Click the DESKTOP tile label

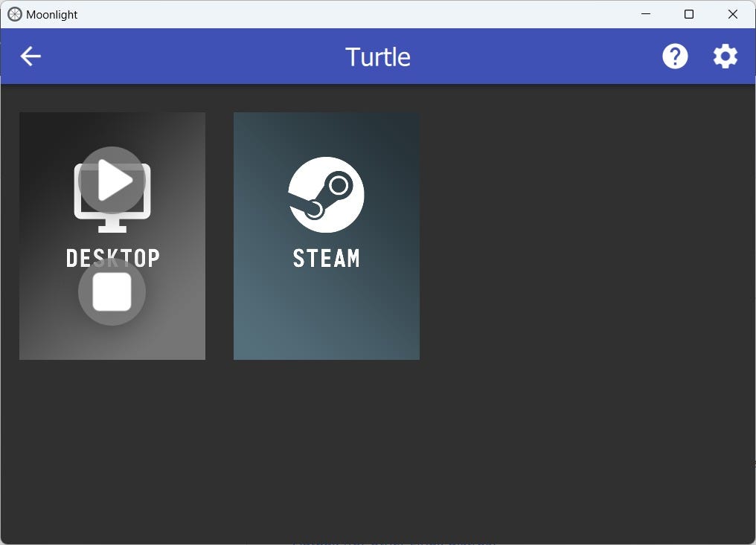coord(112,258)
